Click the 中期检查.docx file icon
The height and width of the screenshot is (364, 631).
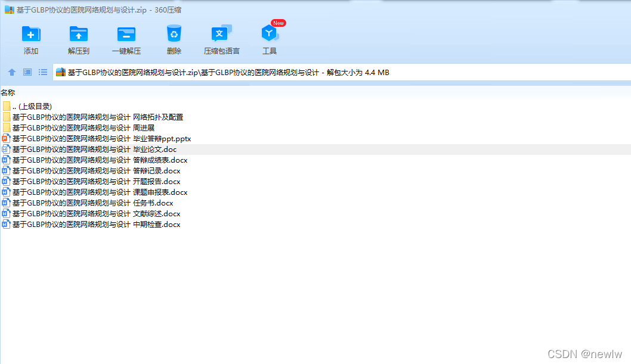pos(5,225)
